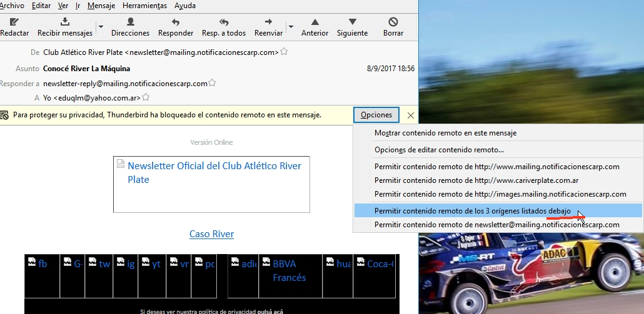Screen dimensions: 644x314
Task: Click reply-to address newsletter-reply@mailing.notificacionescarp.com
Action: 125,84
